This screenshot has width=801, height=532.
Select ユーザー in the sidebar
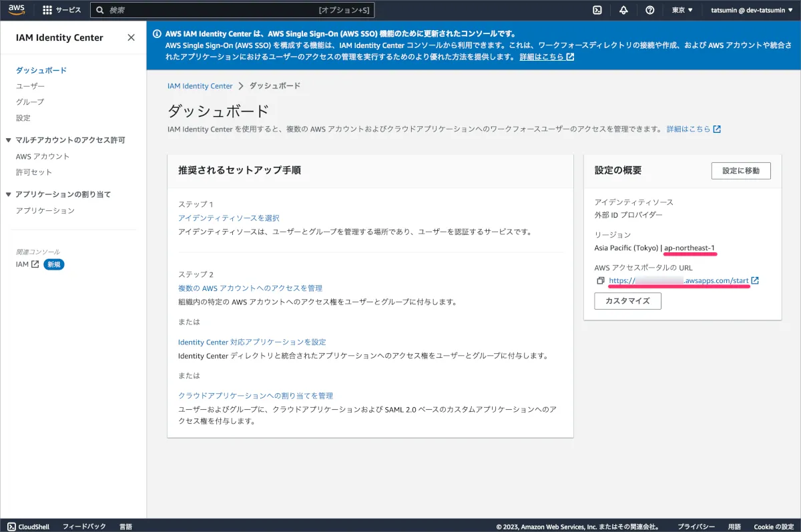(x=30, y=86)
